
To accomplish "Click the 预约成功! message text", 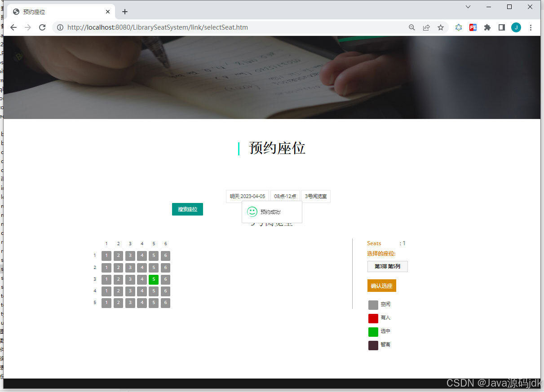I will [x=271, y=212].
